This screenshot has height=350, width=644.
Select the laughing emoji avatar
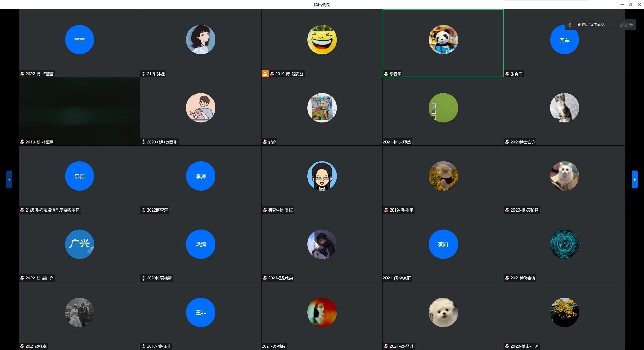(321, 40)
